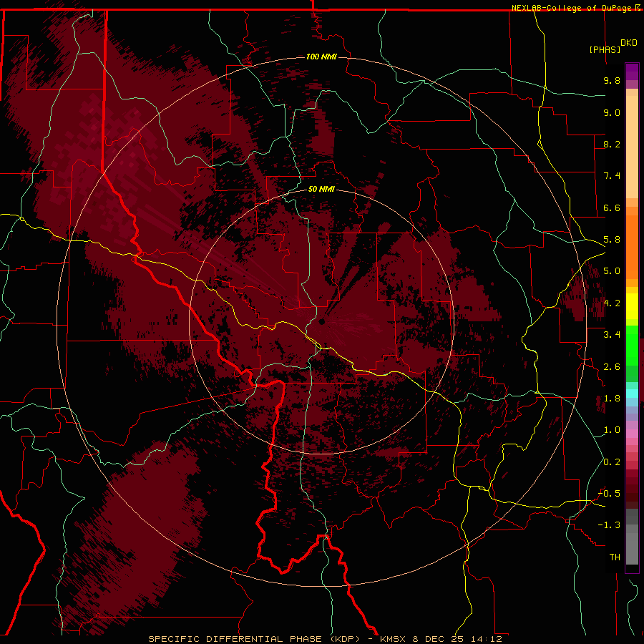Click the 5.8 scale value
Screen dimensions: 644x644
click(x=612, y=240)
